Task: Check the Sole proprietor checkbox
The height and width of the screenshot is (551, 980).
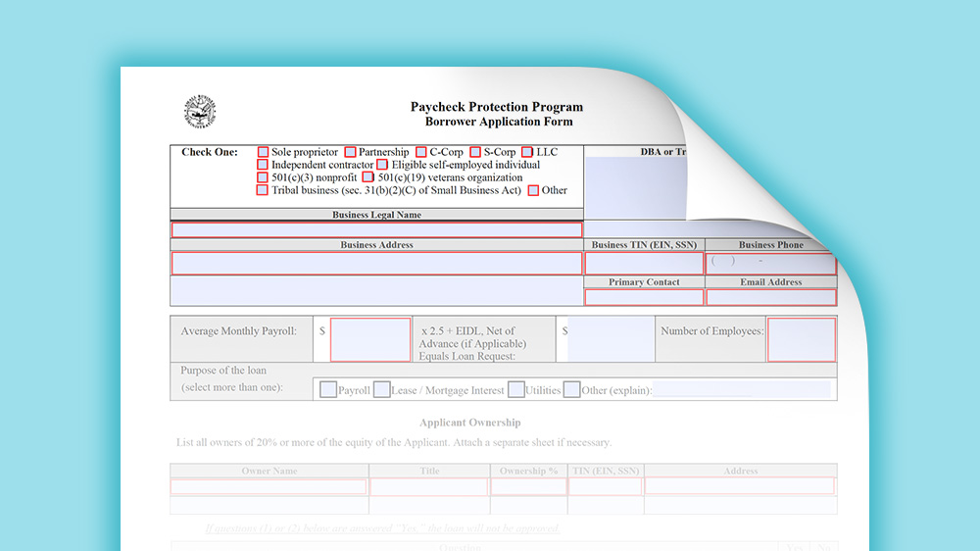Action: [263, 152]
